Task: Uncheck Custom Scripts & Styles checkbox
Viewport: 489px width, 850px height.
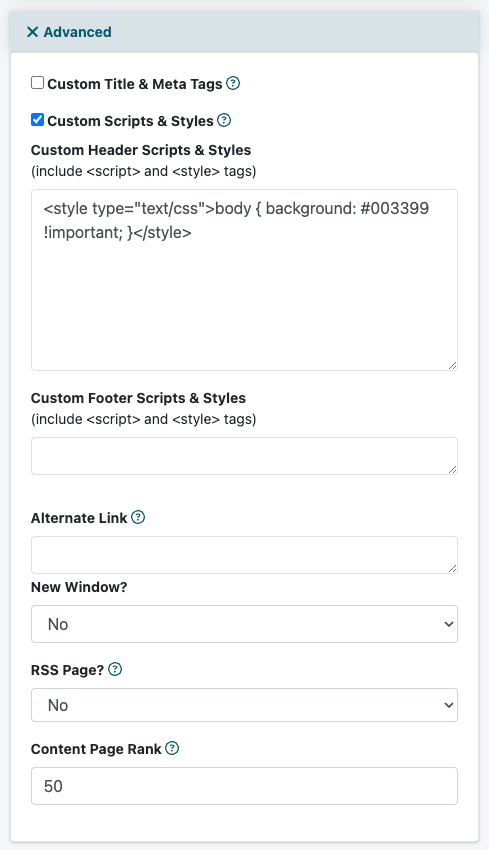Action: tap(37, 120)
